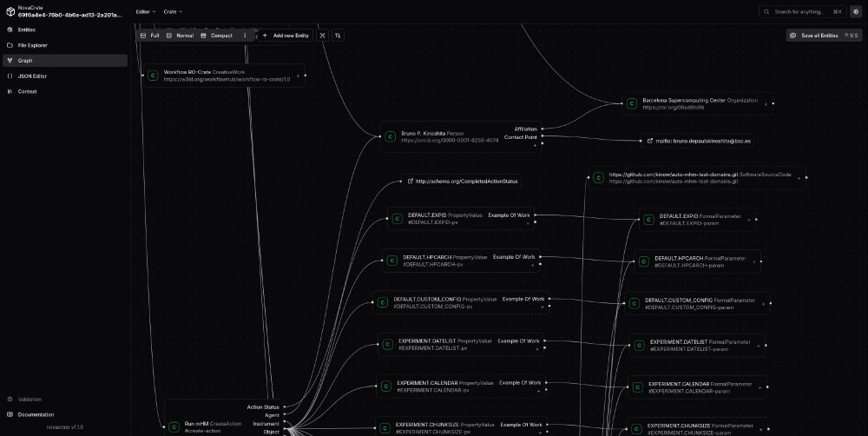Open the Entities section in sidebar
The height and width of the screenshot is (436, 868).
click(x=65, y=30)
